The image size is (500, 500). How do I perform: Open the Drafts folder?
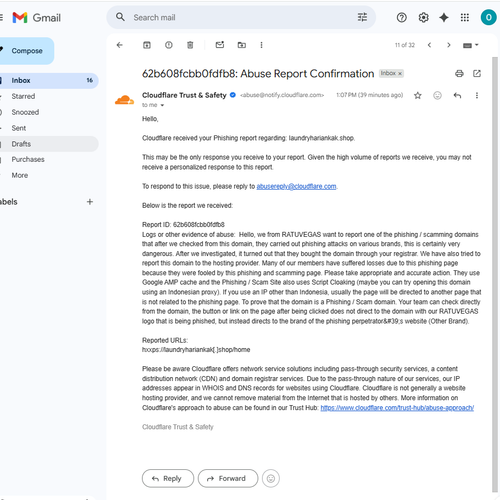pyautogui.click(x=49, y=144)
